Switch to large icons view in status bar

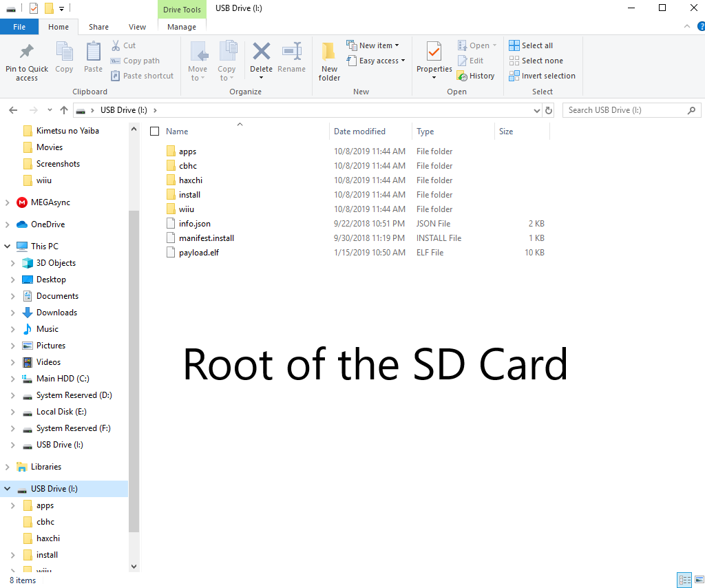(699, 580)
